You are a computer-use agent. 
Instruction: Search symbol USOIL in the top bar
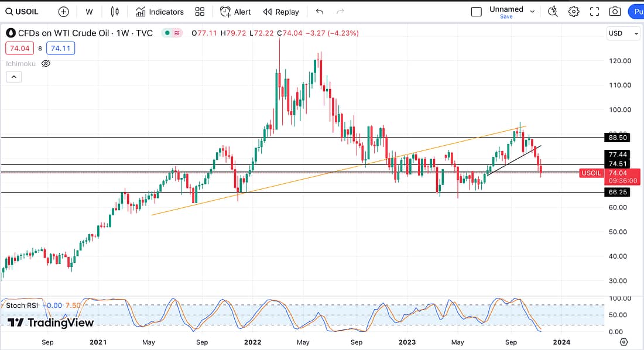(23, 12)
